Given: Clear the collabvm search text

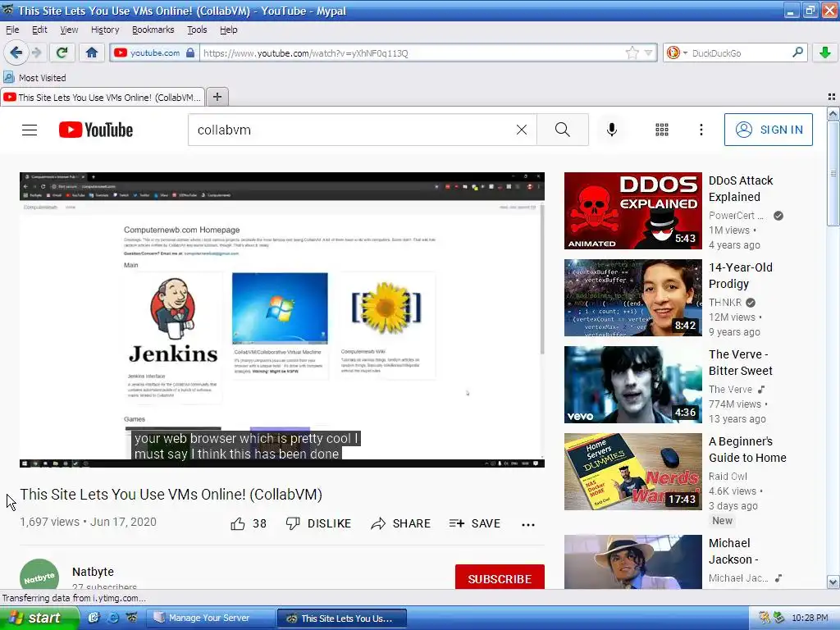Looking at the screenshot, I should click(521, 130).
